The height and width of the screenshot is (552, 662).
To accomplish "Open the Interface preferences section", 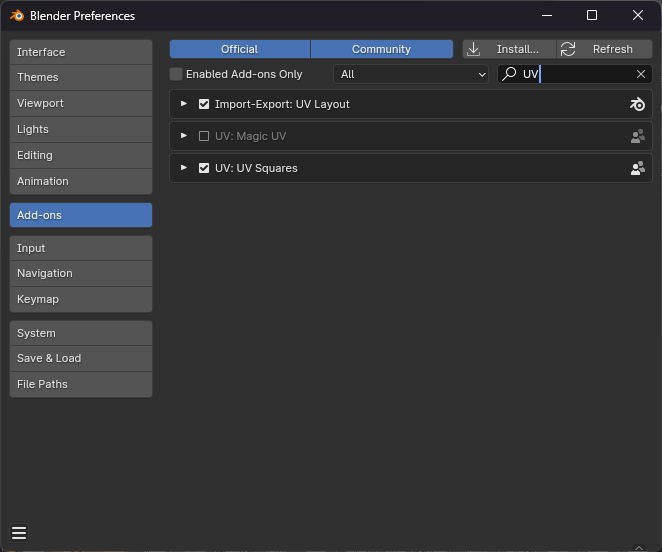I will [x=81, y=52].
